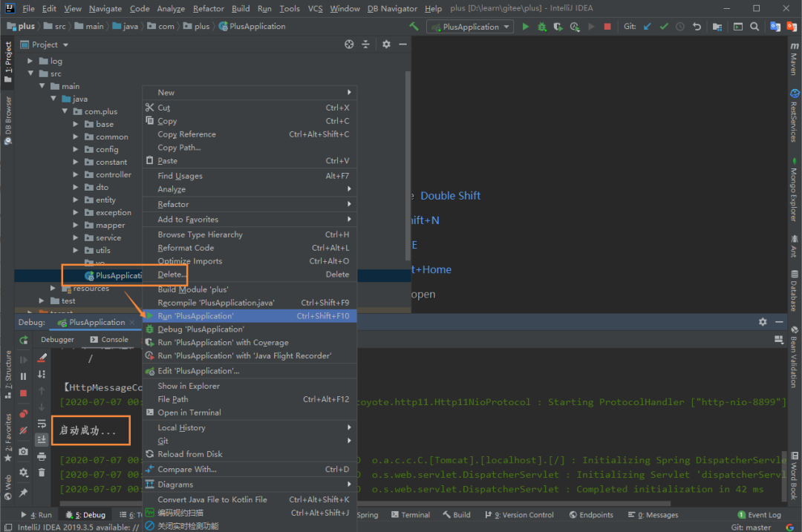Screen dimensions: 802x532
Task: Collapse the main folder in tree
Action: 42,86
